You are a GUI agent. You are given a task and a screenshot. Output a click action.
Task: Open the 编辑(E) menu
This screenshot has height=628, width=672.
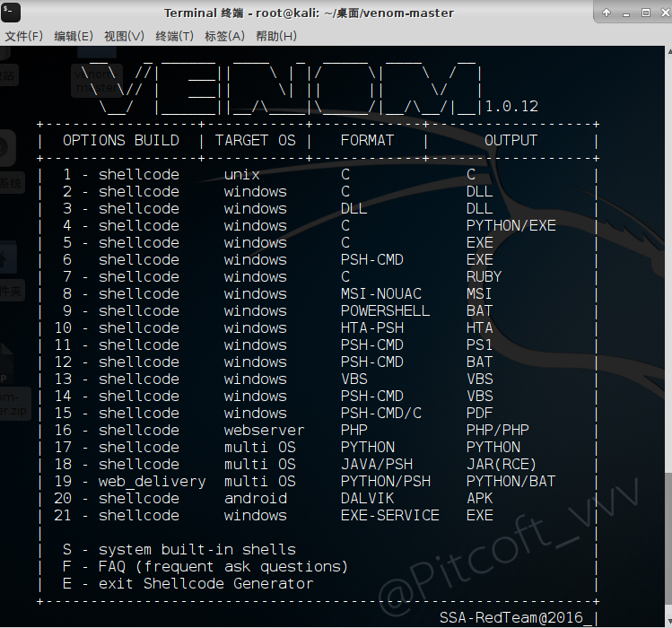[x=74, y=36]
